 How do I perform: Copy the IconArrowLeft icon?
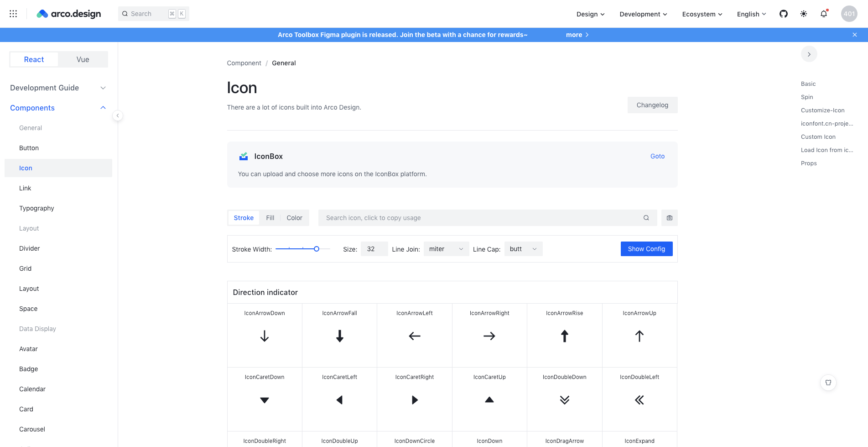(x=415, y=336)
